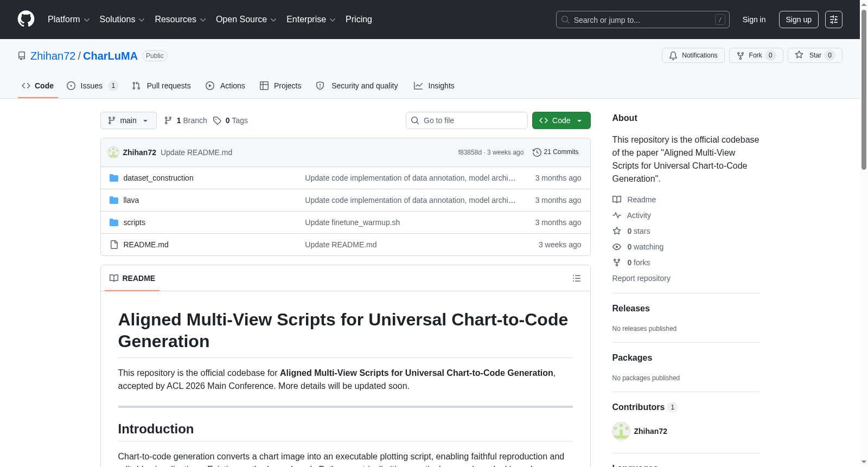View the 0 forks link
This screenshot has height=467, width=868.
click(631, 263)
